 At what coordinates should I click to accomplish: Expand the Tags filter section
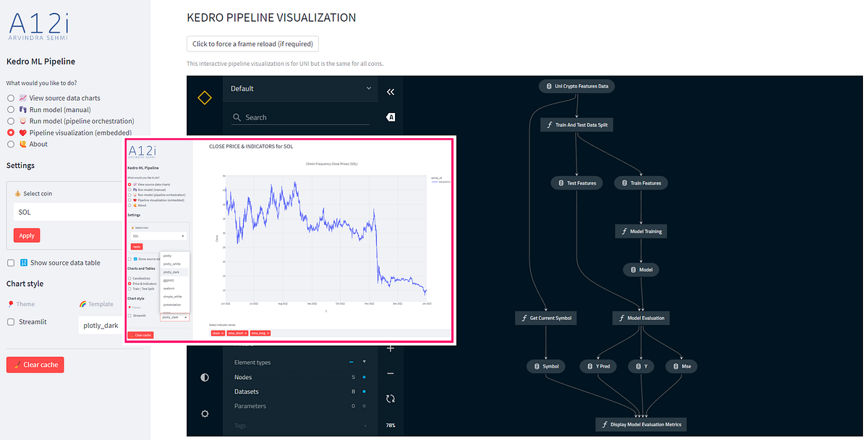(364, 426)
